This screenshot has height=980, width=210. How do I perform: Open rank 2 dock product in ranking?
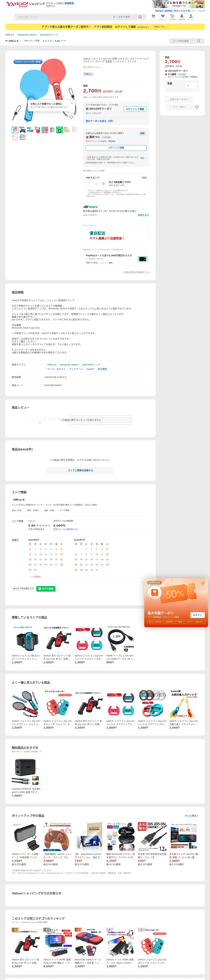(58, 947)
